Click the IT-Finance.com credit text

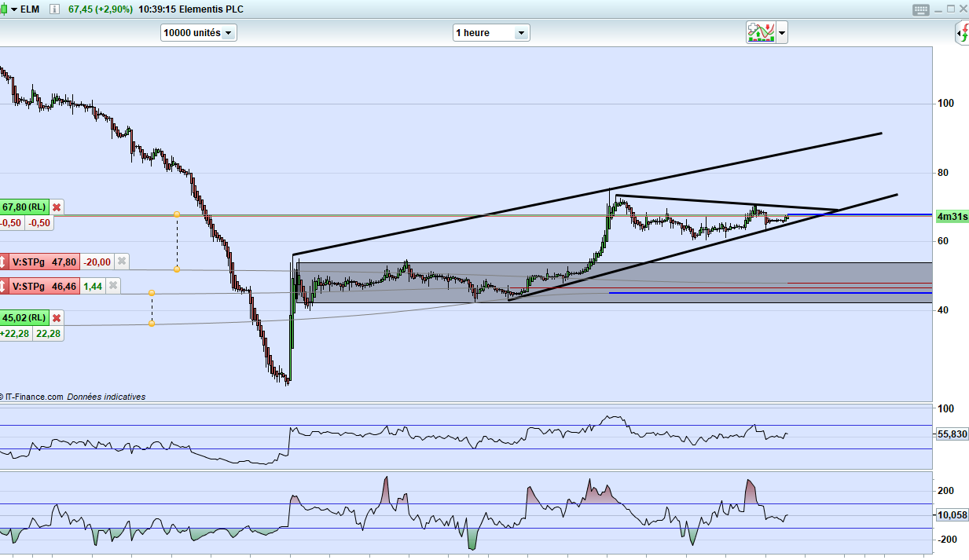(x=34, y=397)
